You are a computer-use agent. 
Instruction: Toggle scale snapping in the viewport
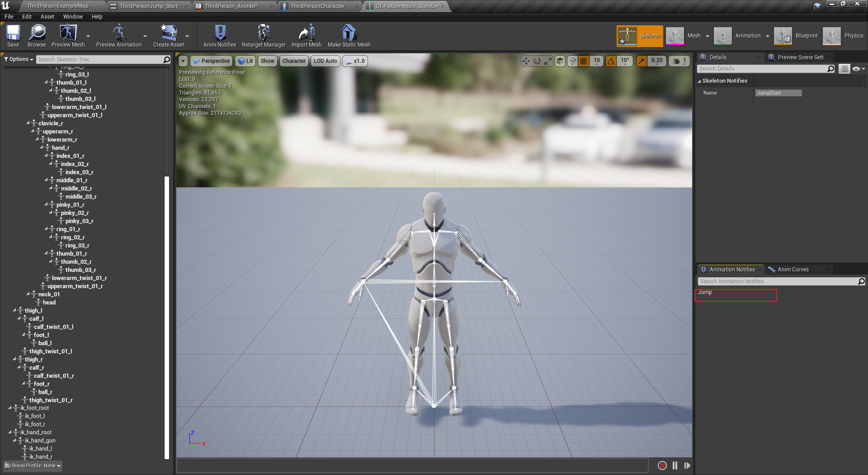pyautogui.click(x=642, y=61)
